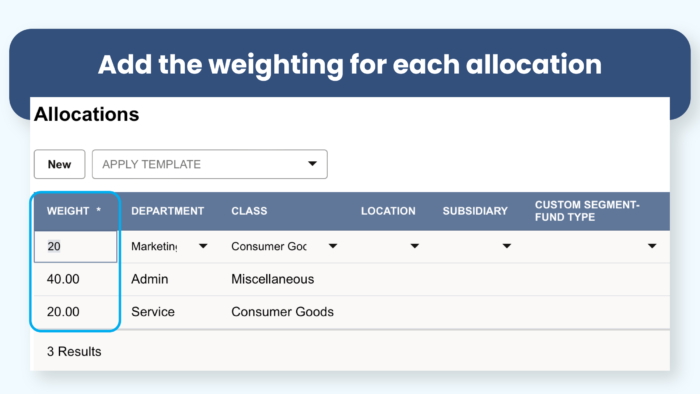This screenshot has width=700, height=394.
Task: Open the Subsidiary dropdown arrow in first row
Action: pyautogui.click(x=507, y=246)
